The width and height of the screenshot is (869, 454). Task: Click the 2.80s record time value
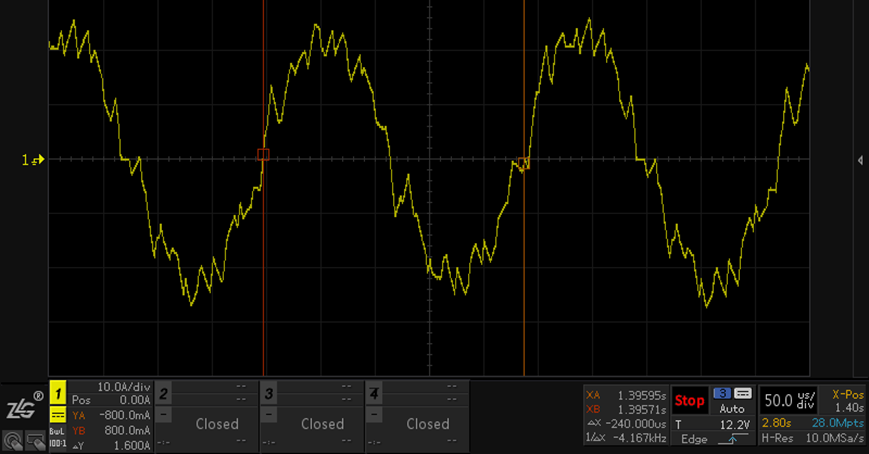click(776, 423)
